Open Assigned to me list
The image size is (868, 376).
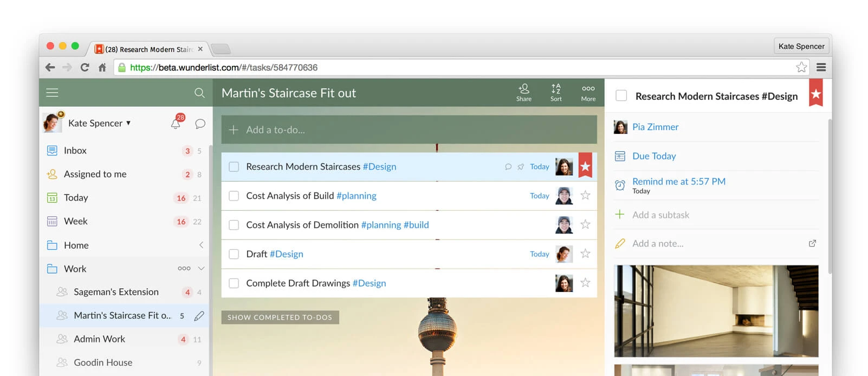(x=124, y=174)
